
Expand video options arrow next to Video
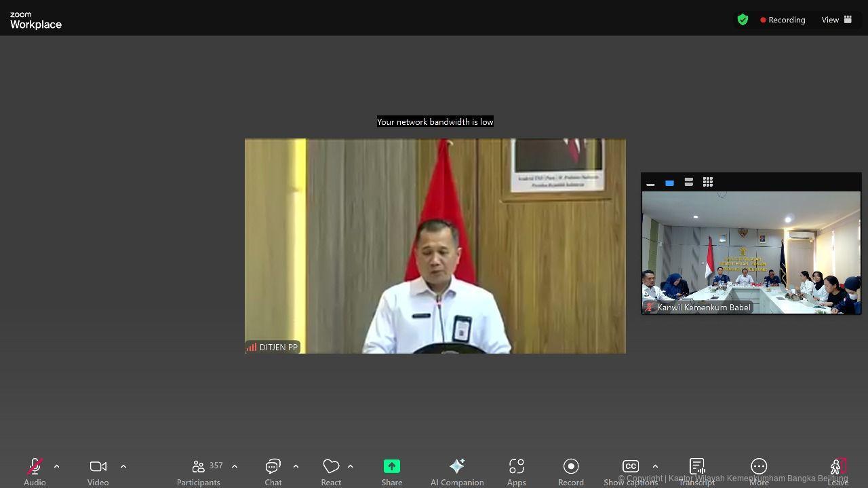coord(123,466)
